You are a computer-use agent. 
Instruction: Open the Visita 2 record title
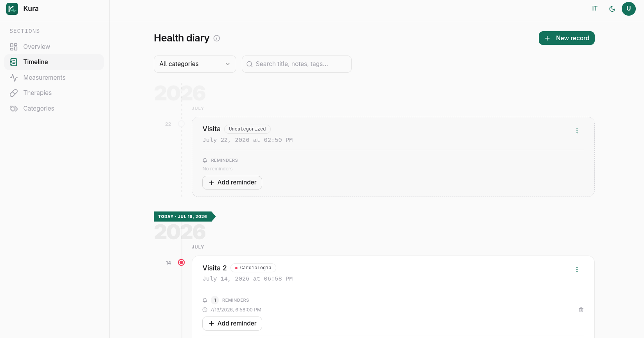pos(214,268)
